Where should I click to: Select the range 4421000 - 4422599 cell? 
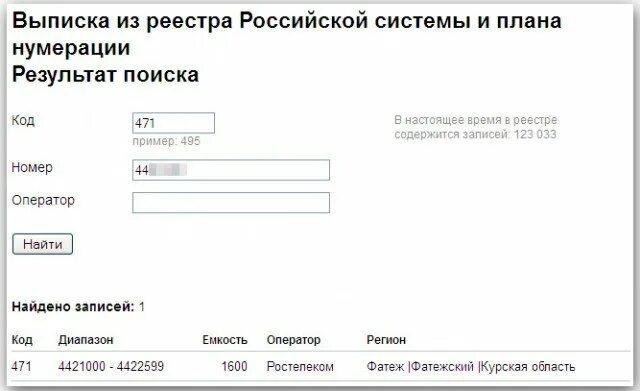[x=111, y=366]
